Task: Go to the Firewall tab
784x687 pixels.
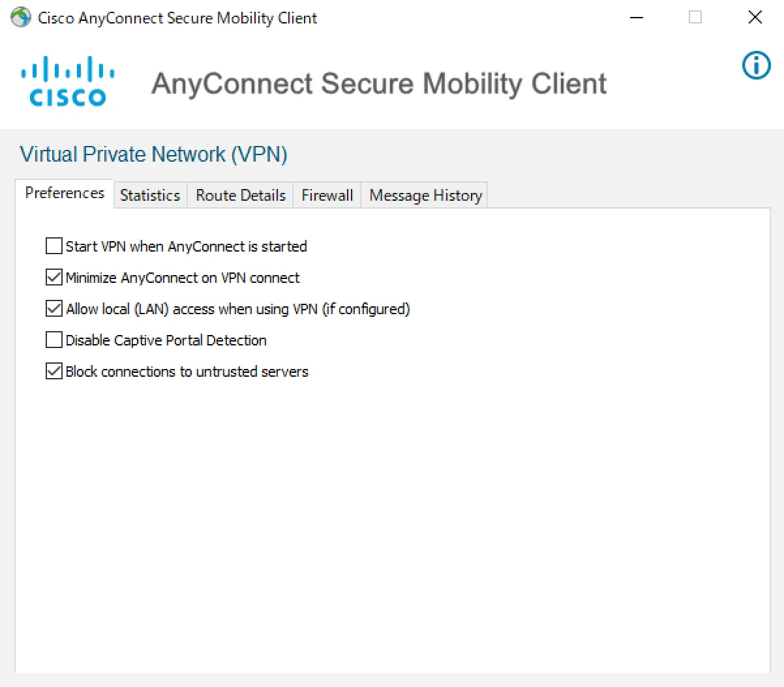Action: click(x=327, y=196)
